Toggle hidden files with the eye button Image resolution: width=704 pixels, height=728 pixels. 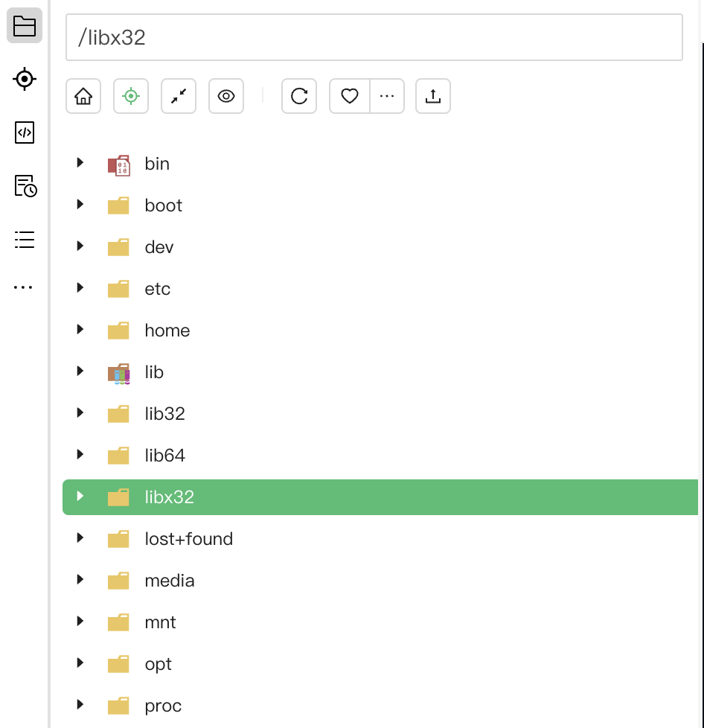[226, 96]
